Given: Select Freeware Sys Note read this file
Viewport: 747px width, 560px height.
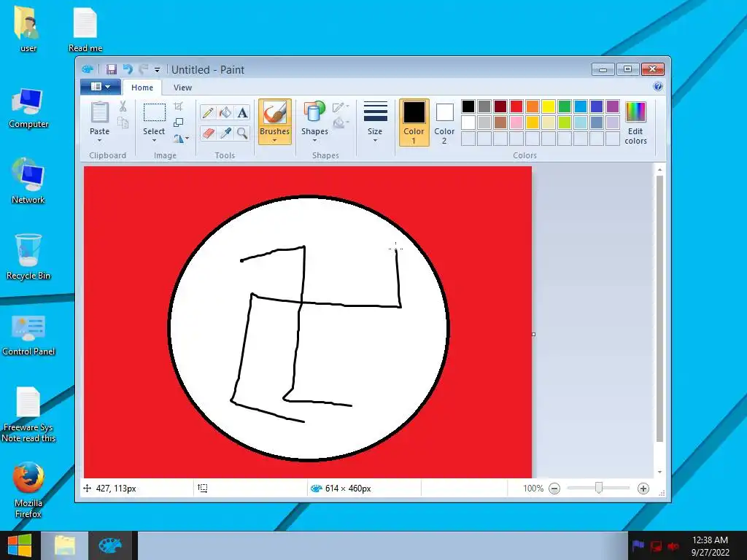Looking at the screenshot, I should tap(28, 414).
